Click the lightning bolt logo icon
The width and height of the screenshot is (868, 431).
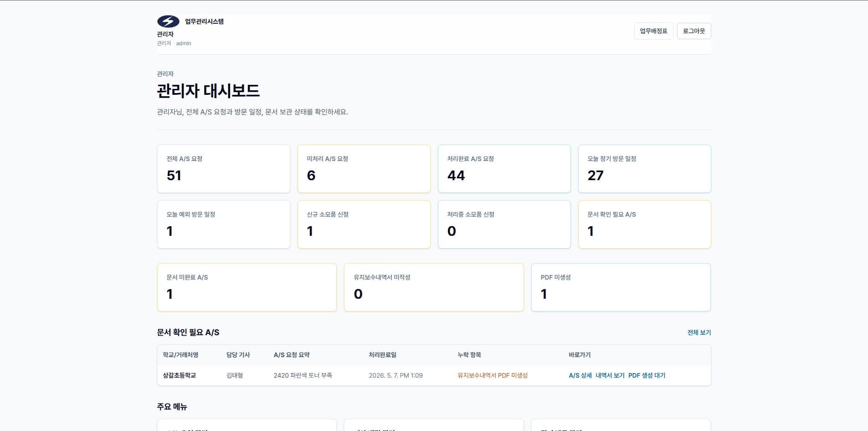click(x=168, y=21)
